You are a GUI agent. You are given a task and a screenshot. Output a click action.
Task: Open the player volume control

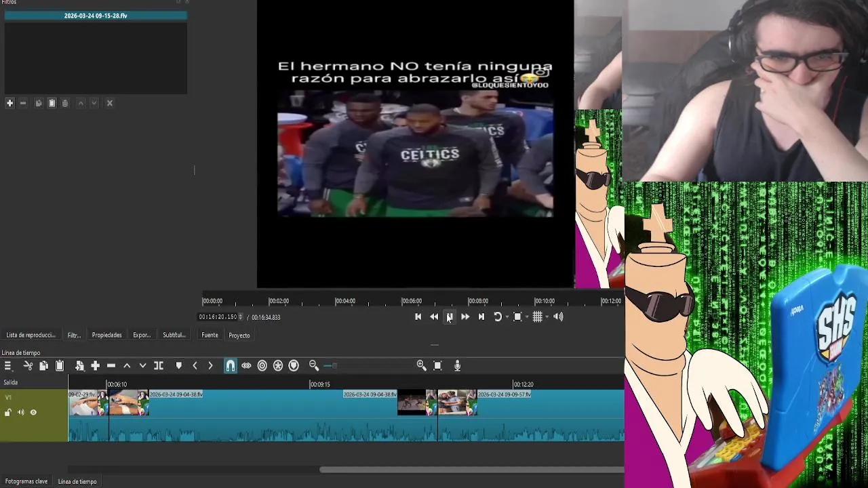558,317
